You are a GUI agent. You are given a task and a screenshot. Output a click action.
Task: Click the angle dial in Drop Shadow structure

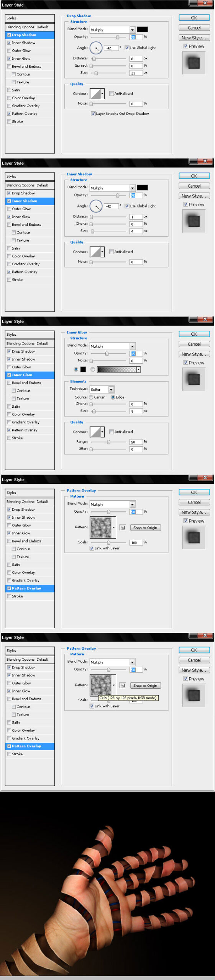(96, 48)
